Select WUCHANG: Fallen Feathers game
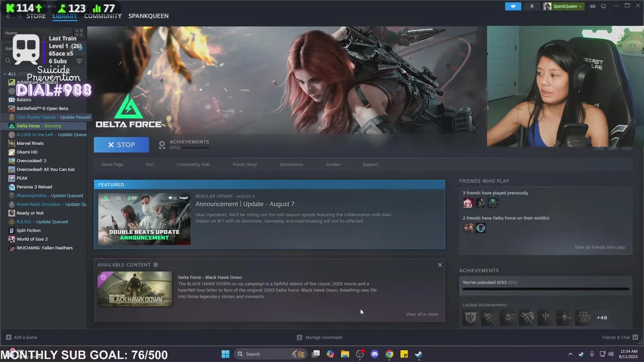Image resolution: width=644 pixels, height=362 pixels. [x=44, y=248]
